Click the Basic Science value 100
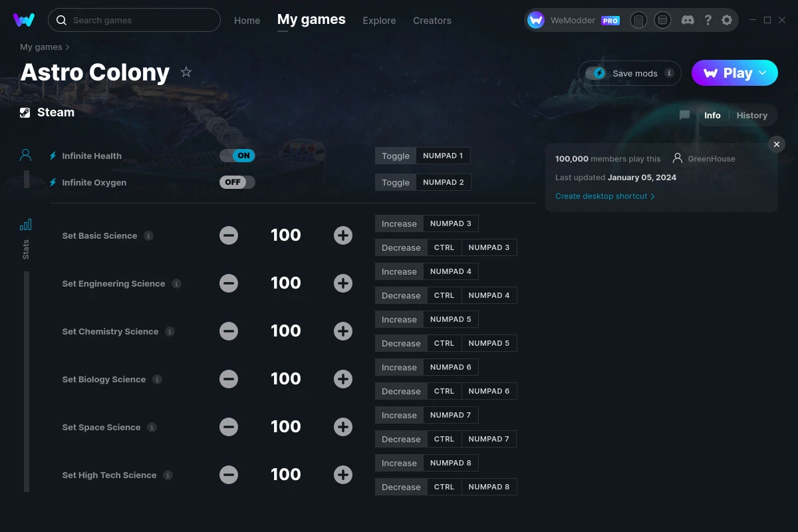The height and width of the screenshot is (532, 798). pos(286,235)
